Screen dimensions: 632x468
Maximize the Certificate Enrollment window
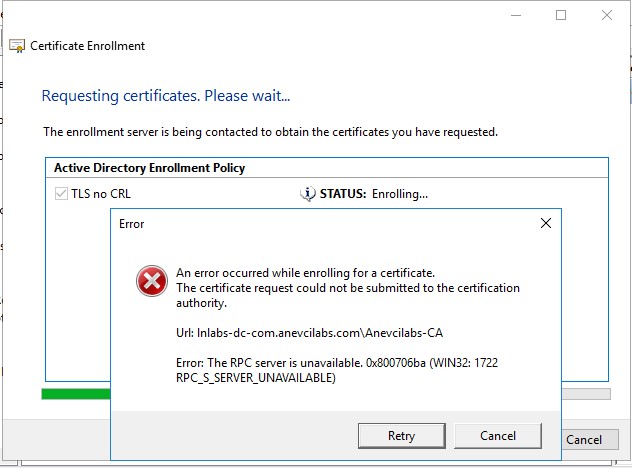pyautogui.click(x=561, y=15)
